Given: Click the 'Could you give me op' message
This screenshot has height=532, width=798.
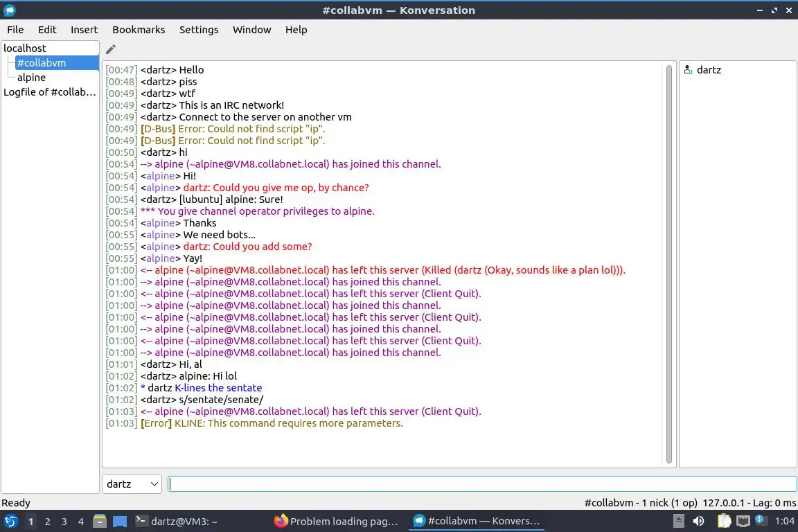Looking at the screenshot, I should (x=276, y=188).
